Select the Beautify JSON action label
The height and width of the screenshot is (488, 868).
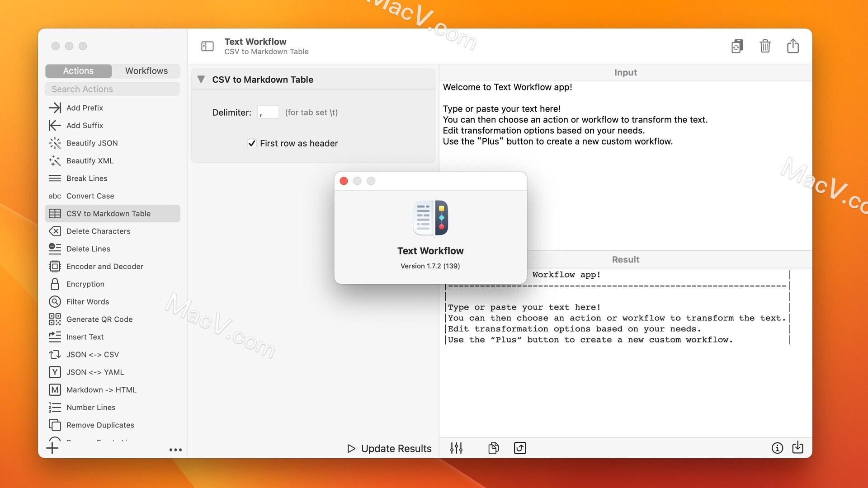(92, 143)
